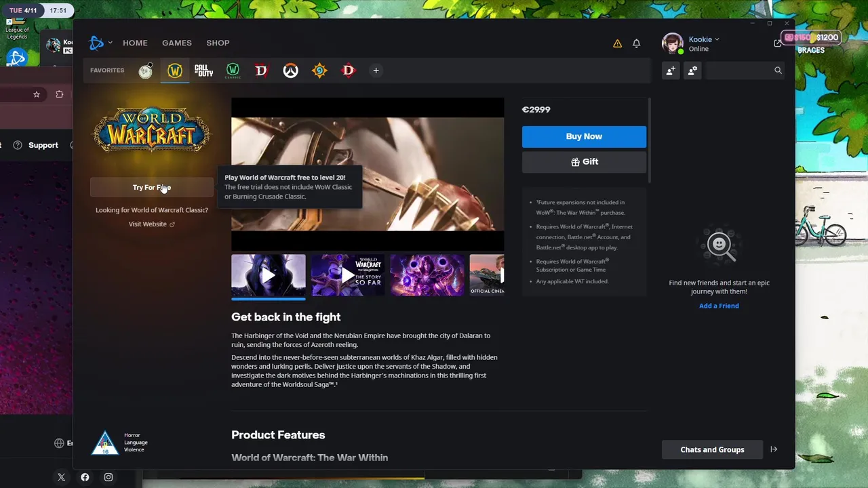This screenshot has height=488, width=868.
Task: Click the help question icon near Support
Action: coord(18,145)
